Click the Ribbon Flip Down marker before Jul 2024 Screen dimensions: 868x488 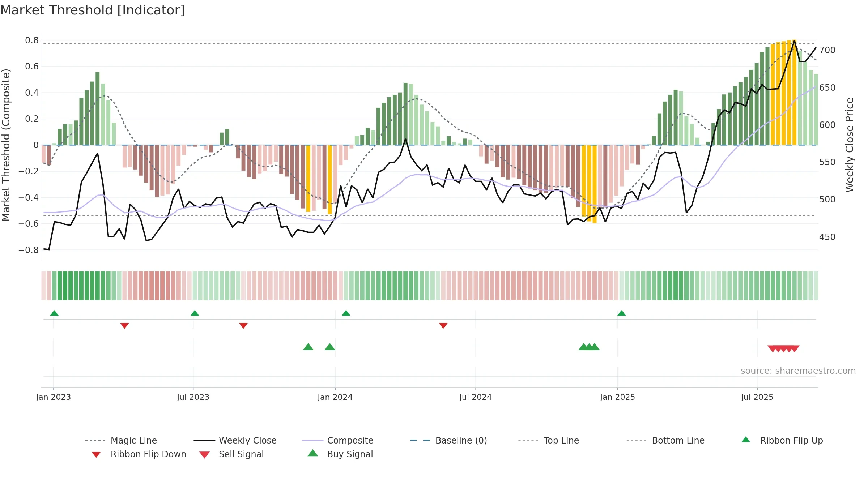coord(443,326)
